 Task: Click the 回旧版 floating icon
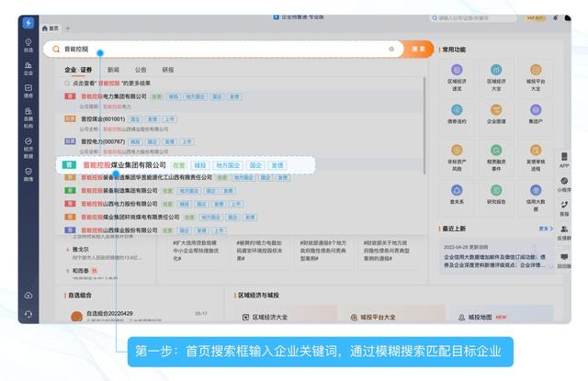tap(564, 261)
